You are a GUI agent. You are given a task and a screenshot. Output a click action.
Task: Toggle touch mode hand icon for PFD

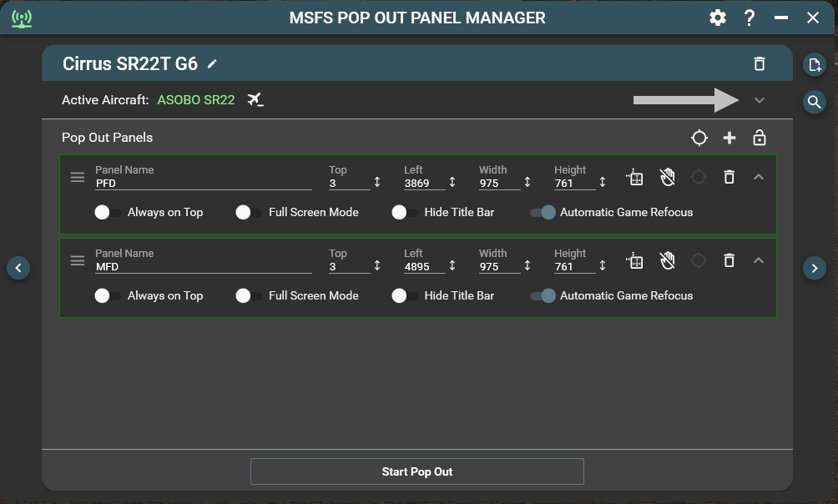[667, 177]
